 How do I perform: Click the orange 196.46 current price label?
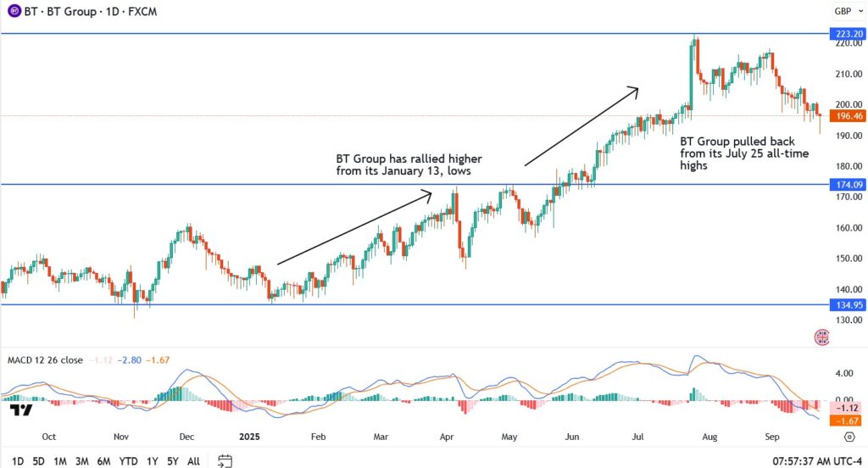click(x=846, y=116)
